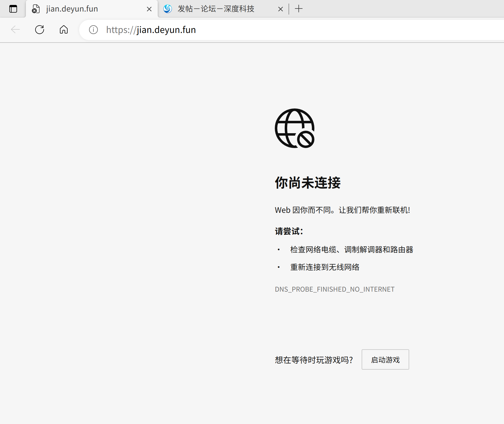
Task: Click the disconnected globe icon
Action: 295,128
